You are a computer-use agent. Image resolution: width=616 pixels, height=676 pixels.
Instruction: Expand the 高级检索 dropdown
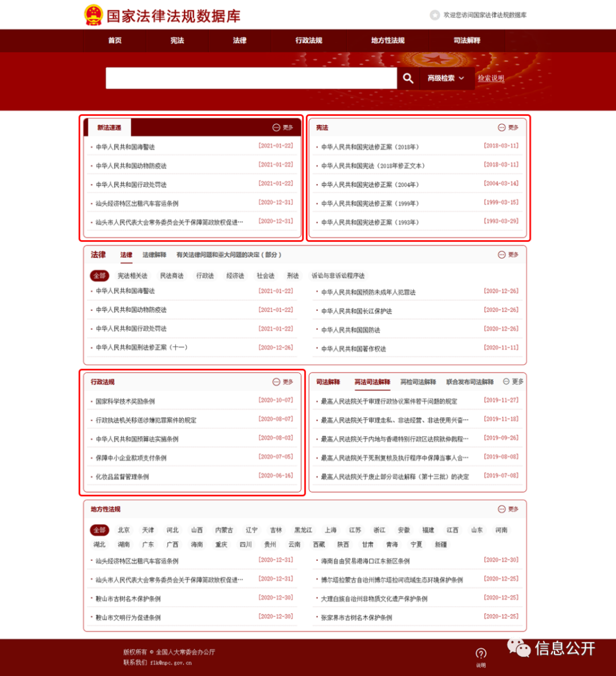(445, 78)
